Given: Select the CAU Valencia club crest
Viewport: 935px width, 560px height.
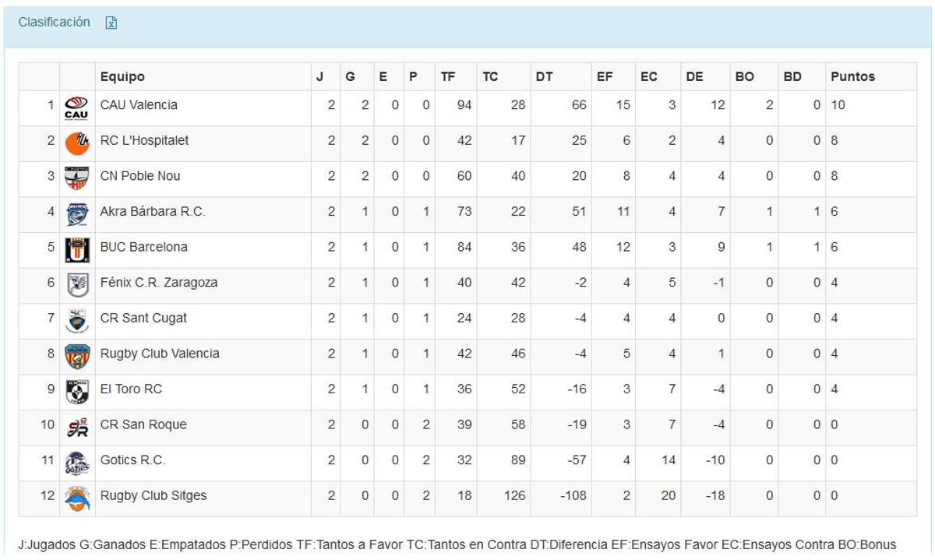Looking at the screenshot, I should coord(76,105).
